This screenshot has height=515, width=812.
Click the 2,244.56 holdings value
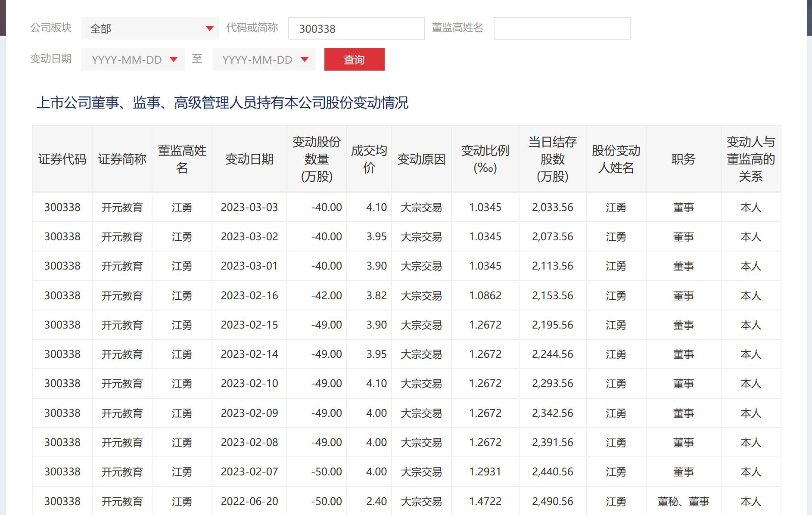553,354
